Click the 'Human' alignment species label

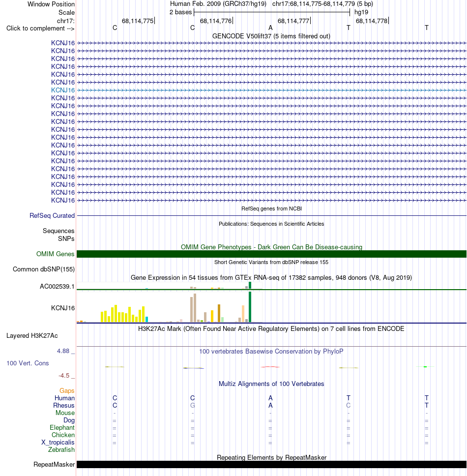[64, 398]
